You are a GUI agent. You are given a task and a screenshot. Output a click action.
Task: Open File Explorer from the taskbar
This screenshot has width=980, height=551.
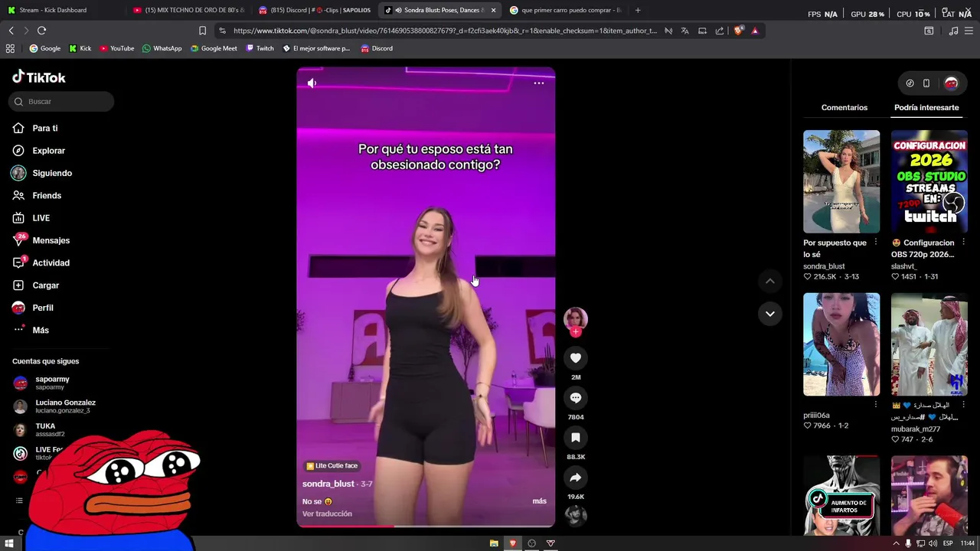[494, 543]
